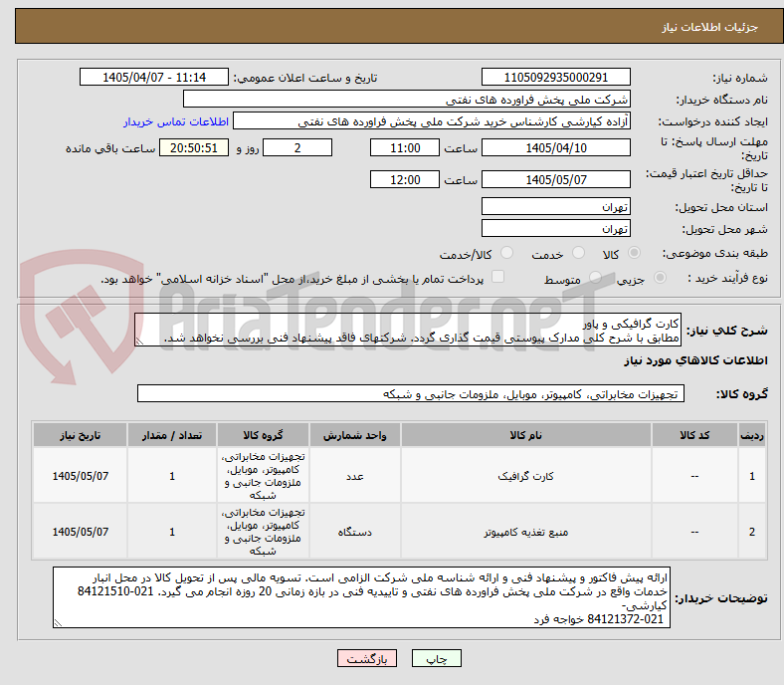Open the اطلاعات تماس خریدار link
Viewport: 784px width, 685px height.
[176, 121]
